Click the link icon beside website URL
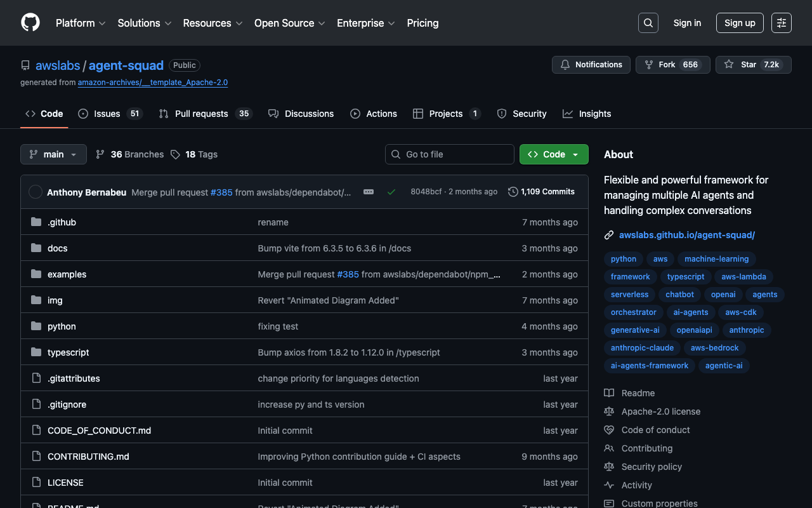This screenshot has height=508, width=812. pos(609,235)
